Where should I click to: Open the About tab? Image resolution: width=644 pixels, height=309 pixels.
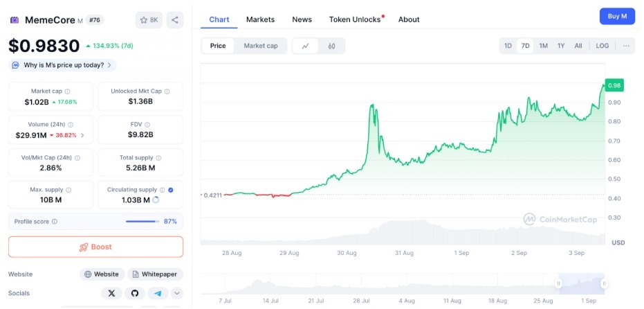409,19
